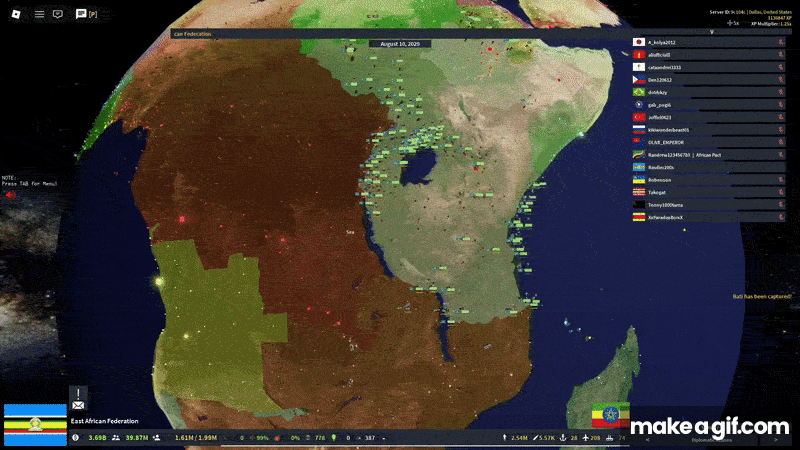Click the Brazil flag in player list
Viewport: 800px width, 450px height.
click(639, 92)
